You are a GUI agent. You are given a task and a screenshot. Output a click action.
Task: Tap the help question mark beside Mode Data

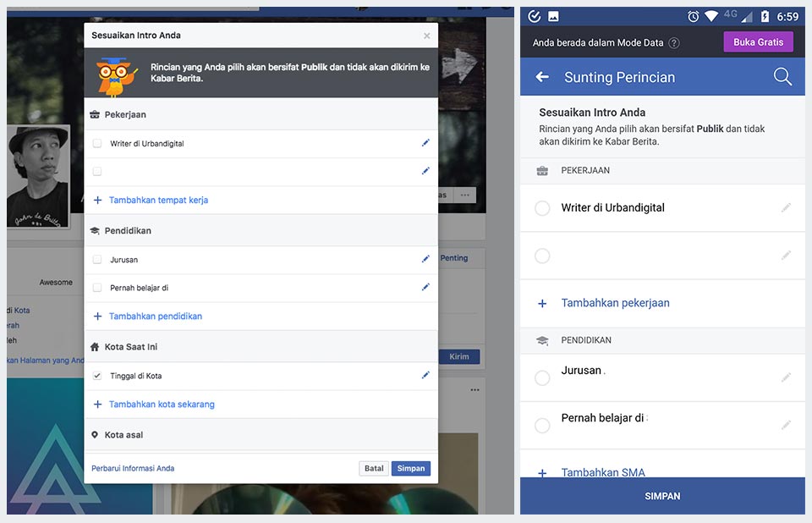click(x=674, y=43)
